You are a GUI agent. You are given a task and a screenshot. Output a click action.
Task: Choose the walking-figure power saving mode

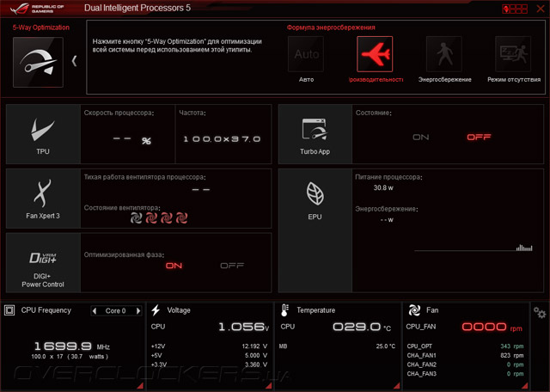point(443,54)
